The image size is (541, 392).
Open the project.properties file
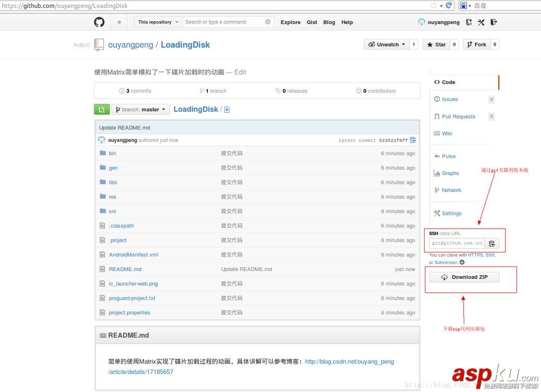click(129, 312)
